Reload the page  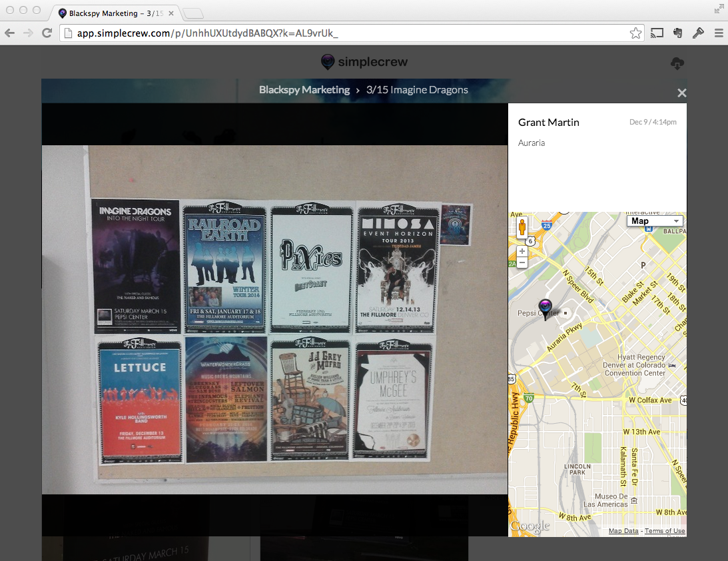(x=47, y=33)
